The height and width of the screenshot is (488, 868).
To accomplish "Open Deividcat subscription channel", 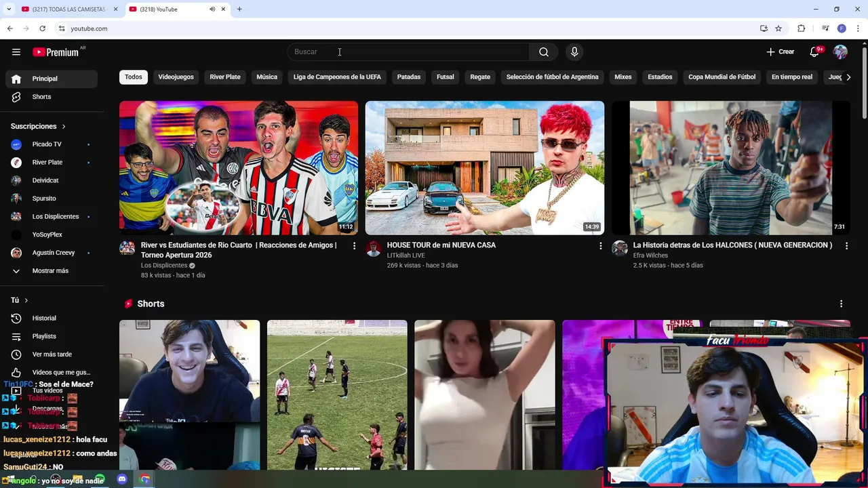I will (x=52, y=180).
